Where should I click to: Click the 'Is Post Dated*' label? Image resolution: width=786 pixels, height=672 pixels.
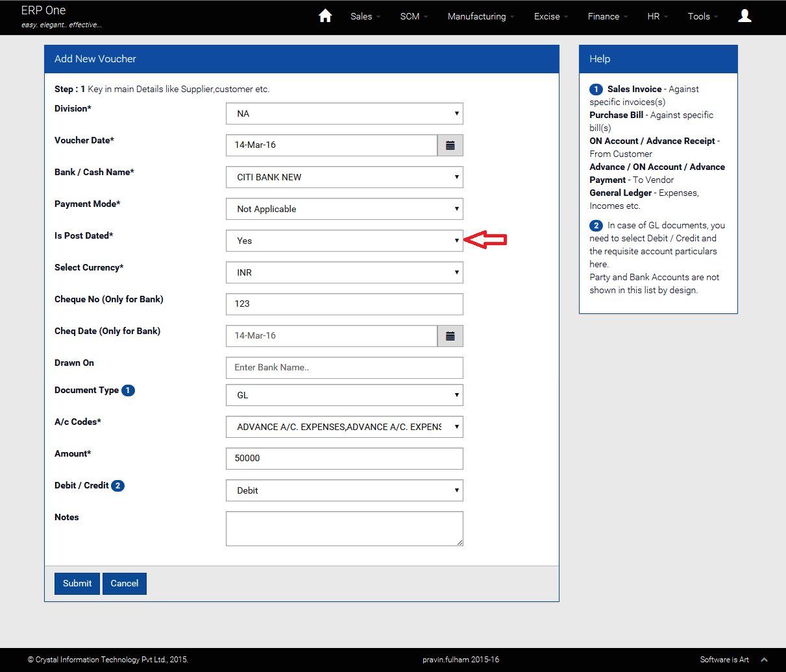(x=84, y=236)
